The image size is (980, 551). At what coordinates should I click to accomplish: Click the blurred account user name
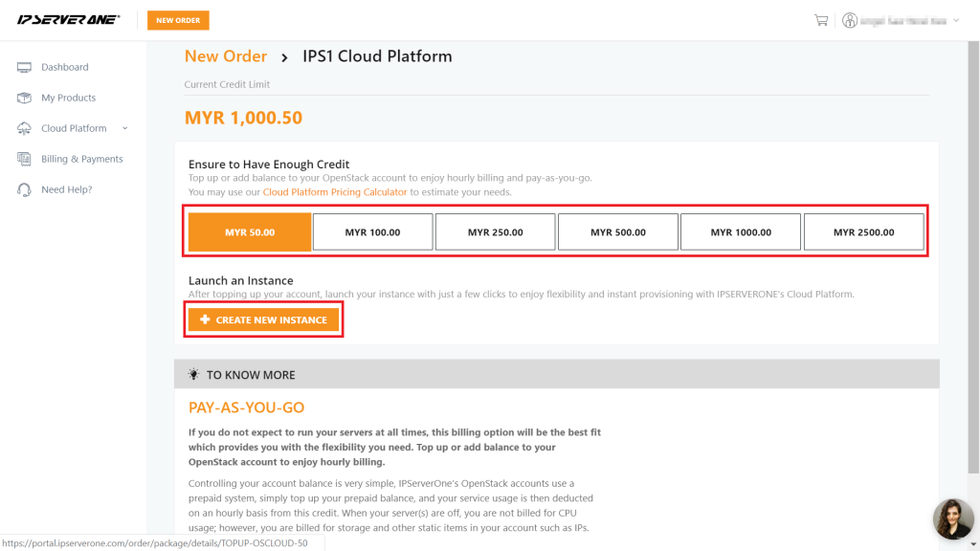coord(903,21)
